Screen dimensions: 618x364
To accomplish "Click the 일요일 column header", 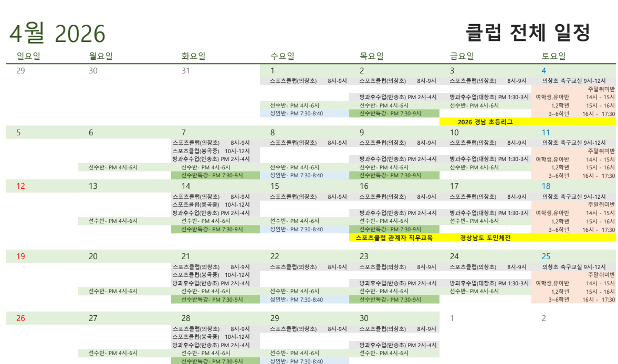I will click(28, 56).
